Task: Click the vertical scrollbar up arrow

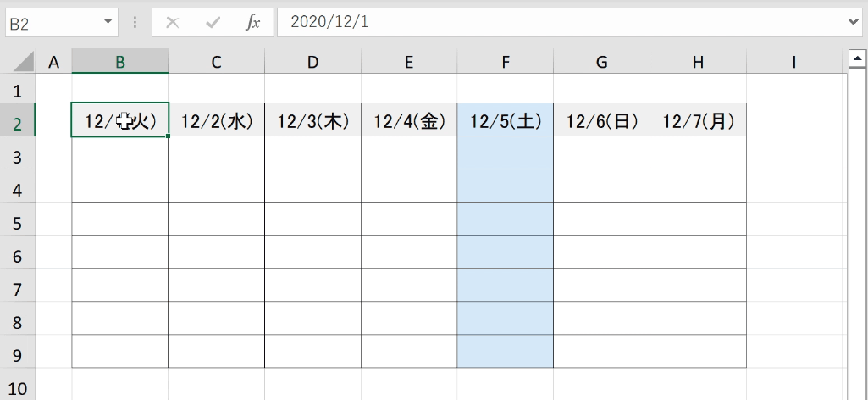Action: pos(858,58)
